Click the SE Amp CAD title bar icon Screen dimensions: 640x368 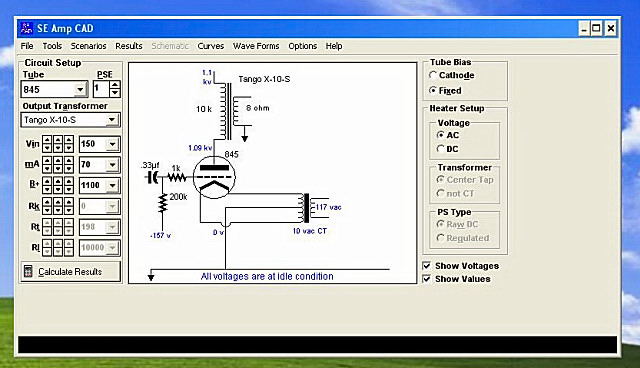pyautogui.click(x=27, y=28)
